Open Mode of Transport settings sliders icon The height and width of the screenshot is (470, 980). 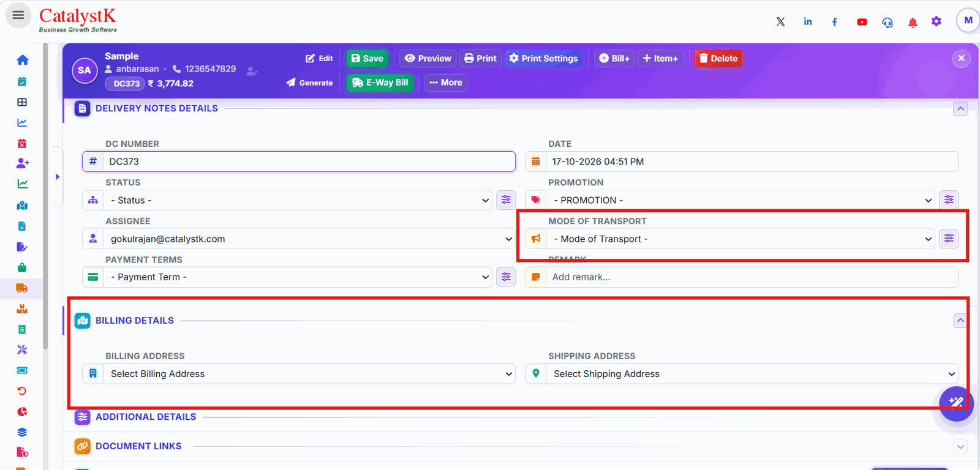949,239
